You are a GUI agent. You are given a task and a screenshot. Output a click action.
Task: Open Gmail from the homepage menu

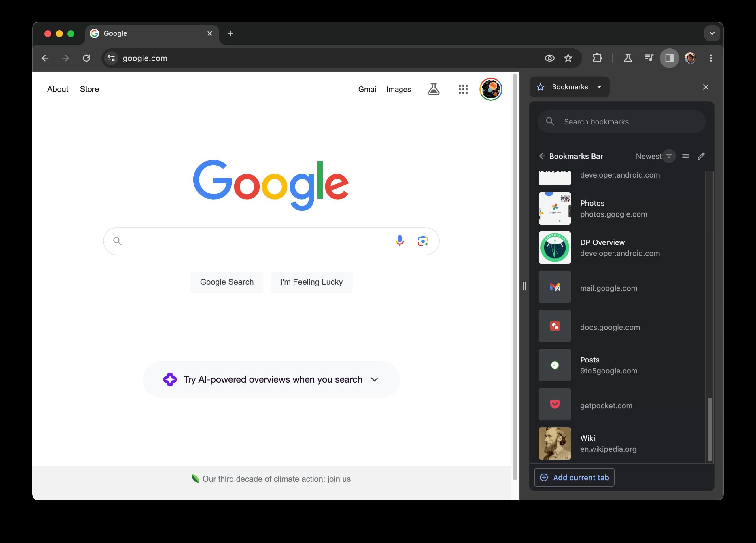coord(368,89)
